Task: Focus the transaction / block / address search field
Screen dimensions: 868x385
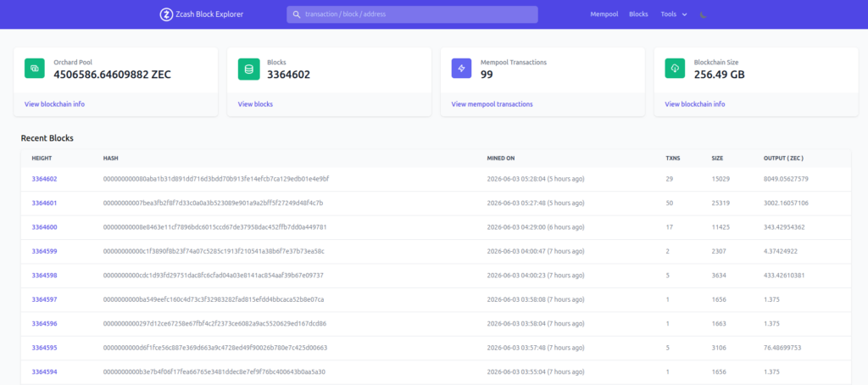Action: [x=413, y=14]
